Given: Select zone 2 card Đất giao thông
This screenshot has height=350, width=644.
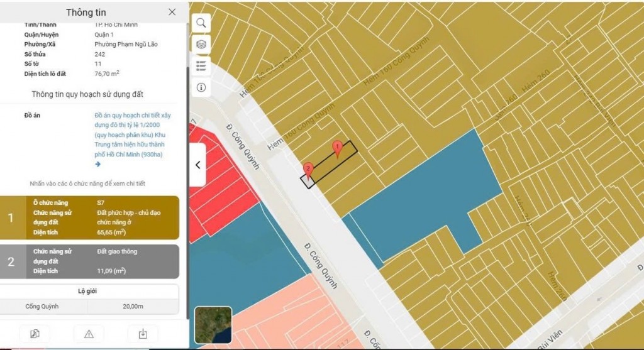Looking at the screenshot, I should [89, 261].
